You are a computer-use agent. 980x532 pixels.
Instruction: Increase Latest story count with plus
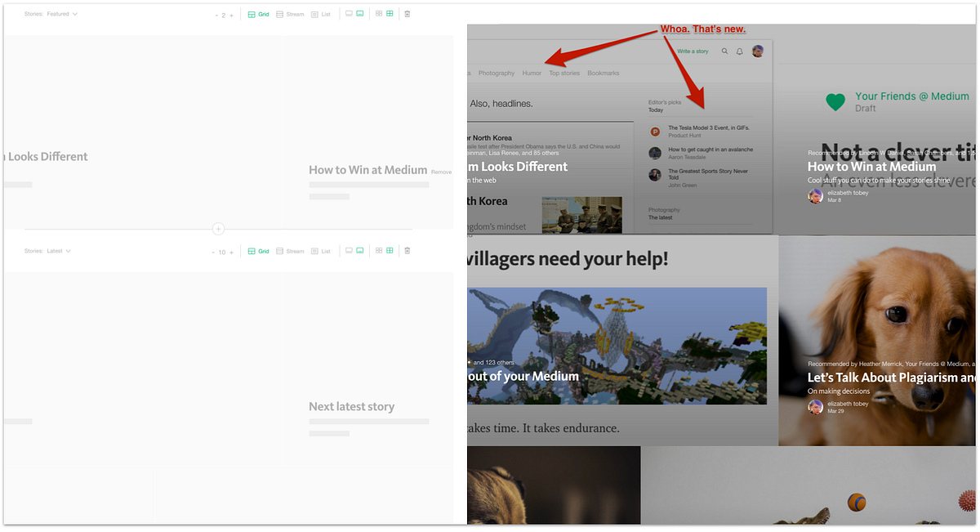click(231, 253)
